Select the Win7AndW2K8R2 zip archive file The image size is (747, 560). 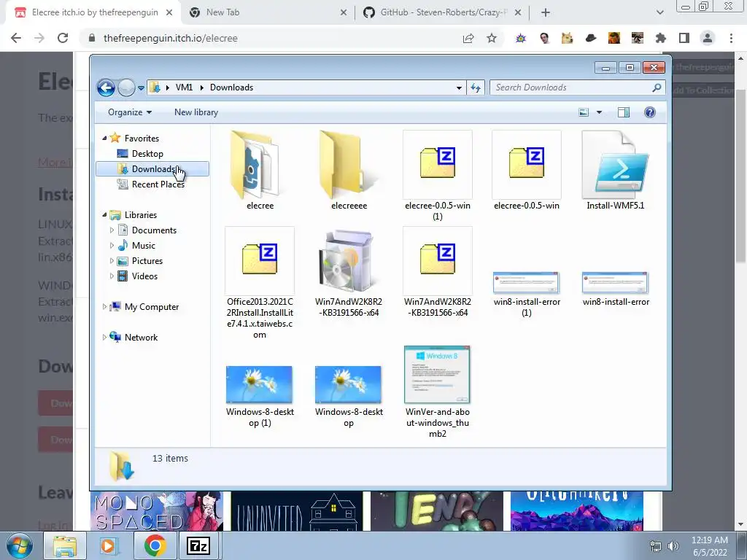pyautogui.click(x=438, y=273)
